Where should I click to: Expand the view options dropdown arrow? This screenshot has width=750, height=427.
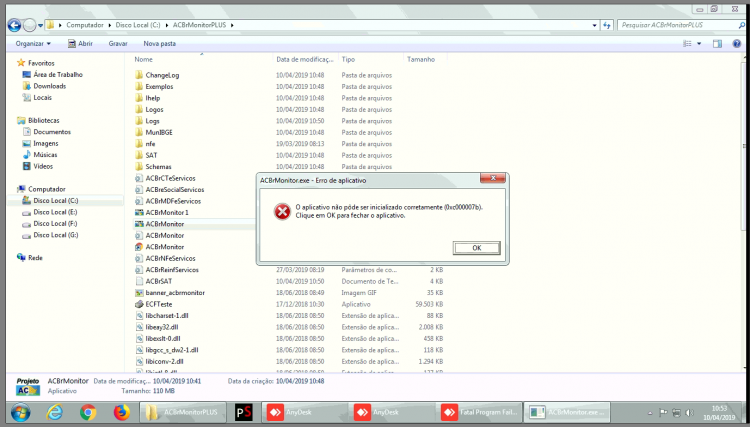point(699,44)
